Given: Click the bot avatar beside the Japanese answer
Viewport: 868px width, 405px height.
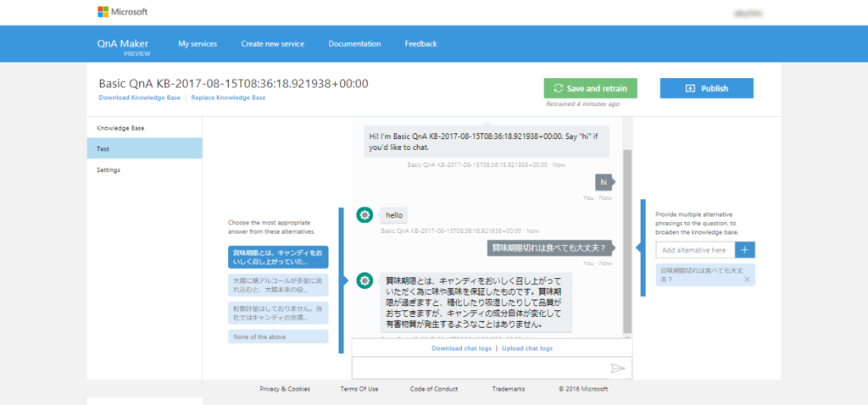Looking at the screenshot, I should coord(364,280).
